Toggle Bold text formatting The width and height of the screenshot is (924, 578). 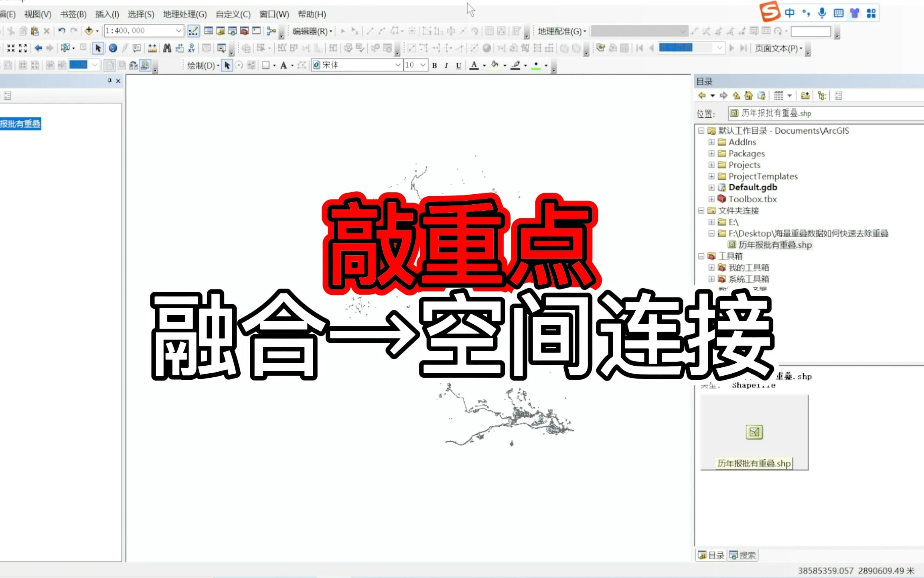tap(434, 65)
